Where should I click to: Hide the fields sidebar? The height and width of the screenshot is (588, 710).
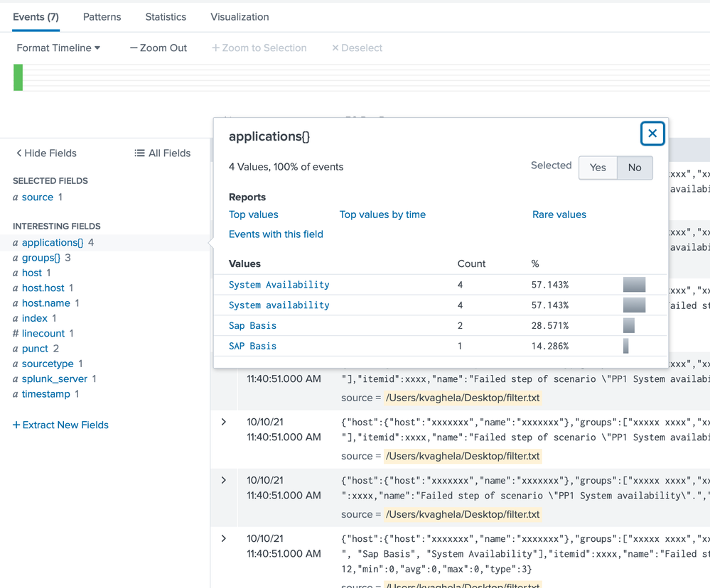[46, 153]
